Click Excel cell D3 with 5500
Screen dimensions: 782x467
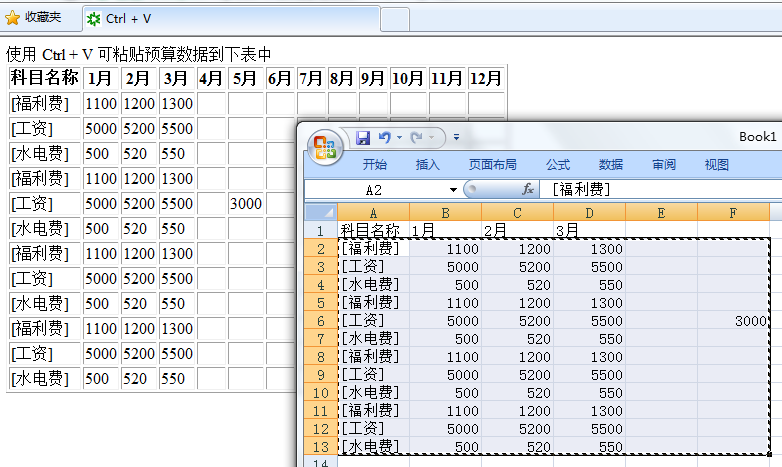pos(589,266)
